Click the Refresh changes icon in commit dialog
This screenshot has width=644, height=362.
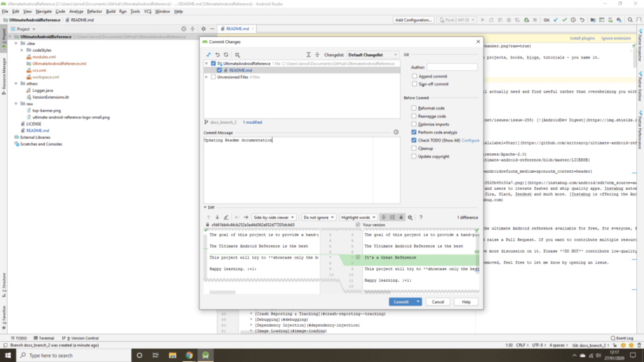[x=226, y=55]
